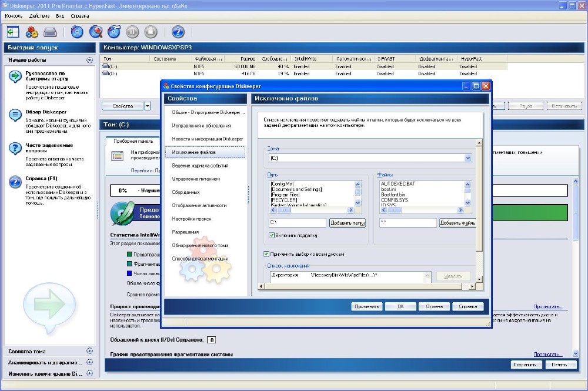Click the Сохранить... button in main window
This screenshot has height=391, width=588.
tap(526, 365)
